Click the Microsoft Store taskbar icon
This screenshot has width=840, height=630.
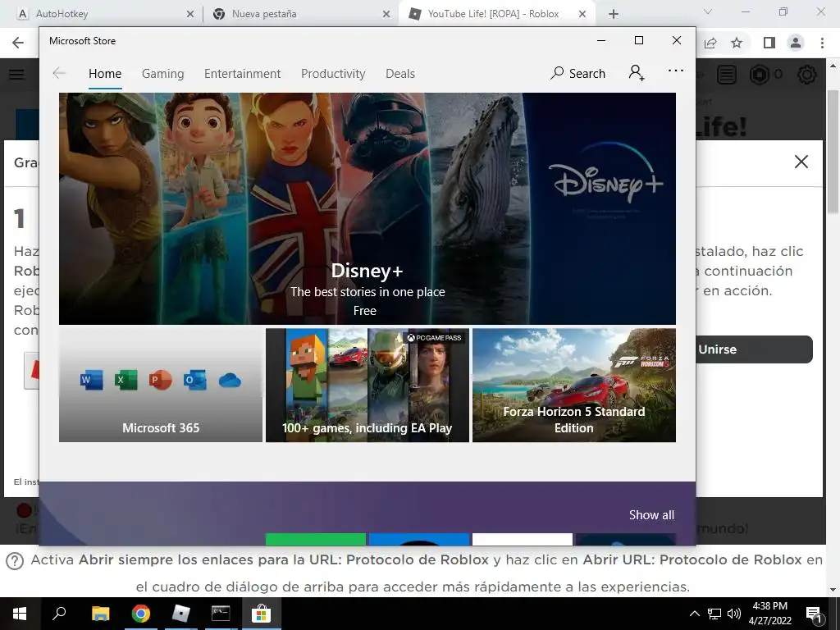tap(261, 614)
